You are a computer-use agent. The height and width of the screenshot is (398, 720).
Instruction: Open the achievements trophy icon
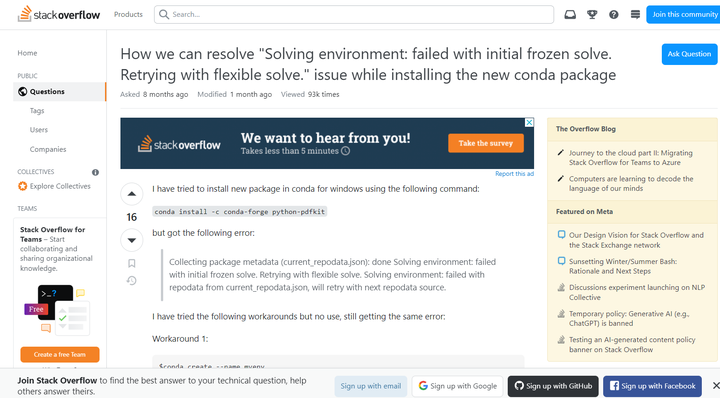coord(592,15)
